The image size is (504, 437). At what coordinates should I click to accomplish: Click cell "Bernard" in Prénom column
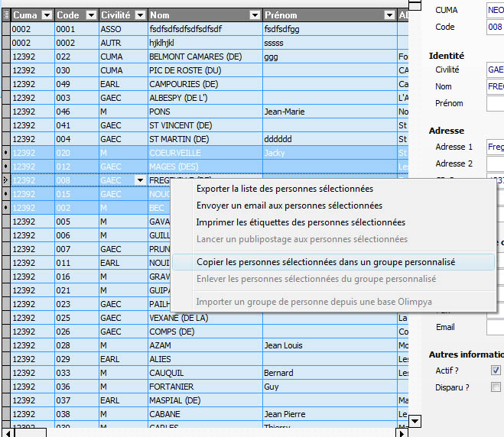click(x=330, y=373)
